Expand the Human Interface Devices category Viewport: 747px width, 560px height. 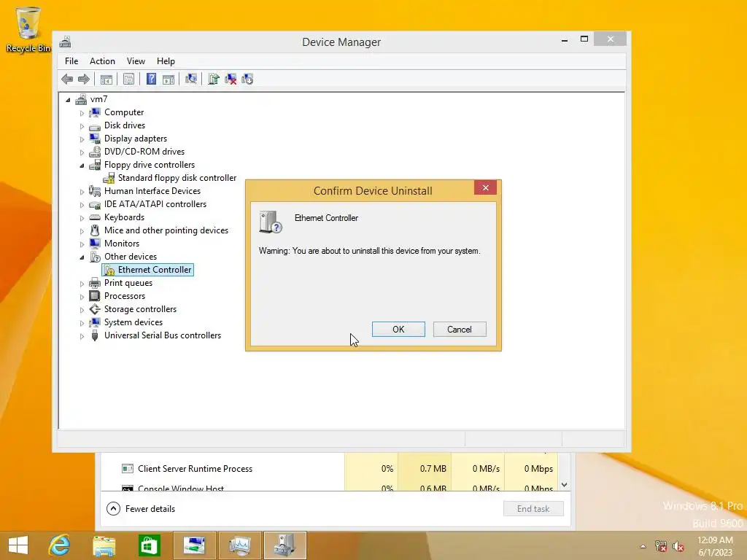point(82,192)
